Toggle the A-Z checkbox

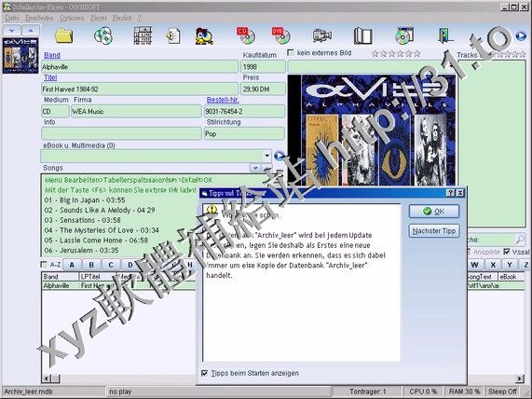pyautogui.click(x=44, y=264)
